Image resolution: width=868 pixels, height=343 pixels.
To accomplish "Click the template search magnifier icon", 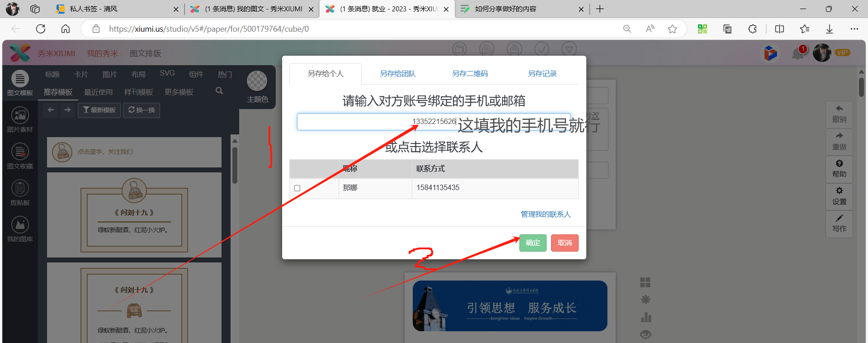I will tap(219, 91).
